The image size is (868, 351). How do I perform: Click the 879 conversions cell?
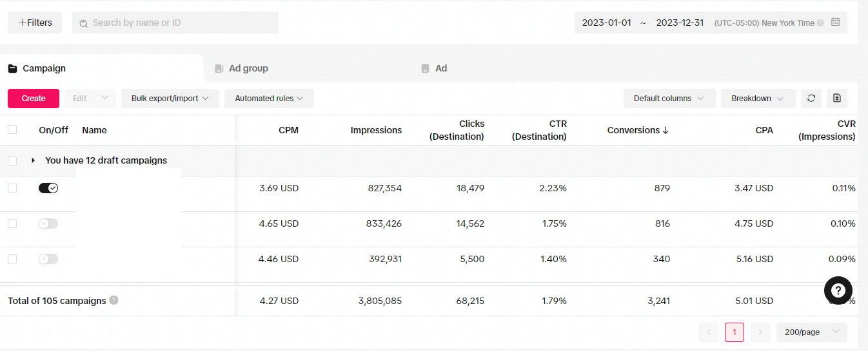tap(661, 188)
